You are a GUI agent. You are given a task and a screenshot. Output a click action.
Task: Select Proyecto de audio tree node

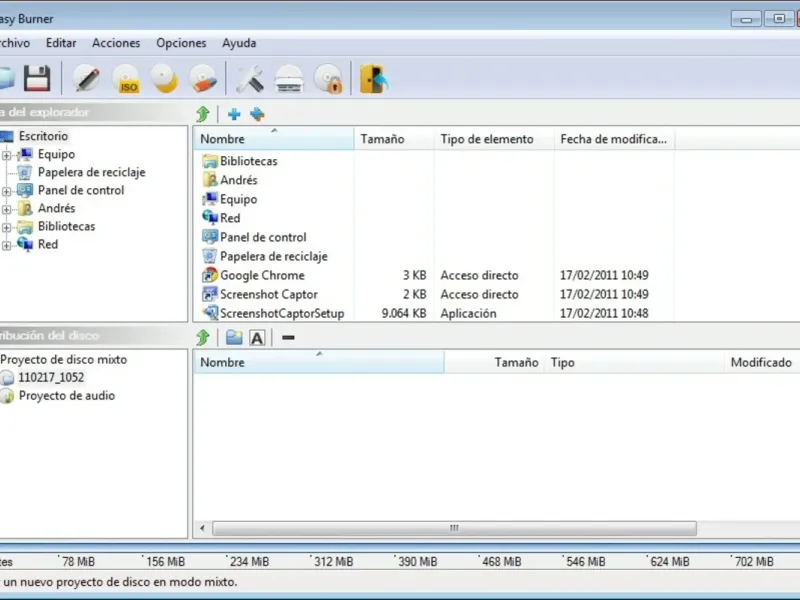pos(67,396)
